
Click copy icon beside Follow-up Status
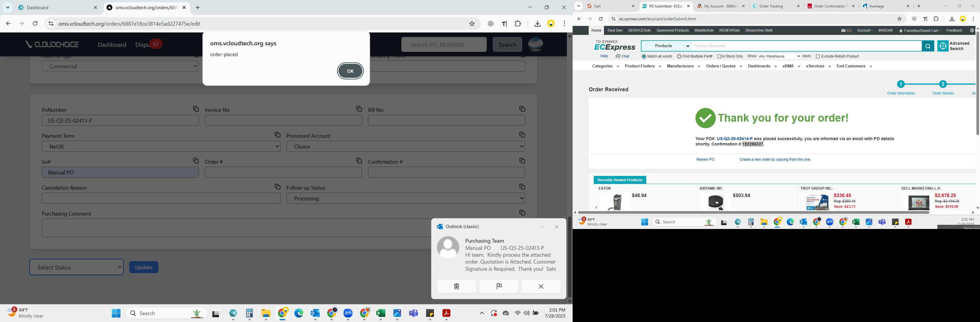point(522,187)
